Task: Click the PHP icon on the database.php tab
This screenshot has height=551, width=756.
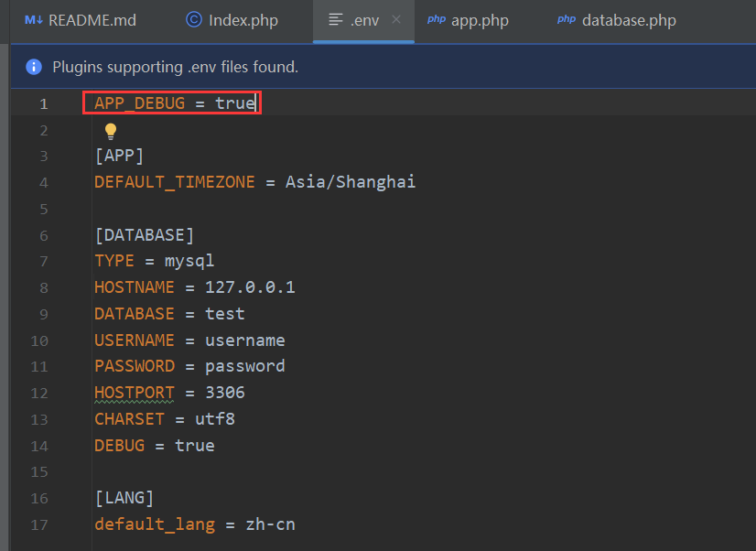Action: coord(567,19)
